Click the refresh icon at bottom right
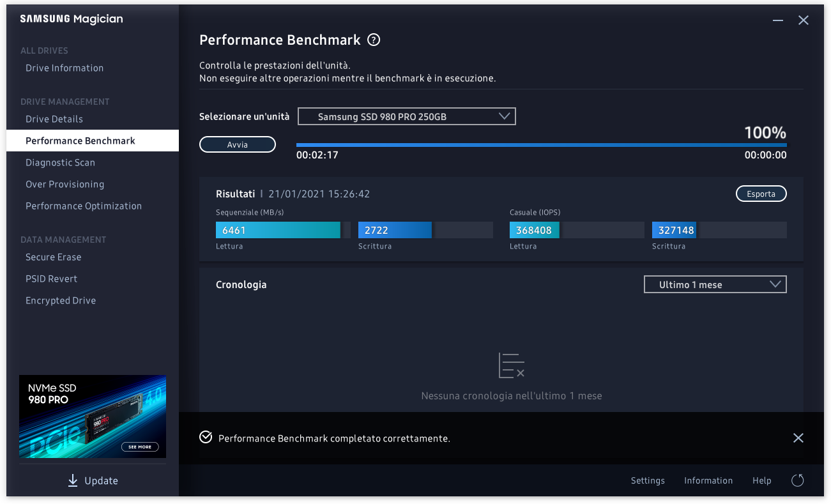The height and width of the screenshot is (504, 831). pyautogui.click(x=797, y=480)
